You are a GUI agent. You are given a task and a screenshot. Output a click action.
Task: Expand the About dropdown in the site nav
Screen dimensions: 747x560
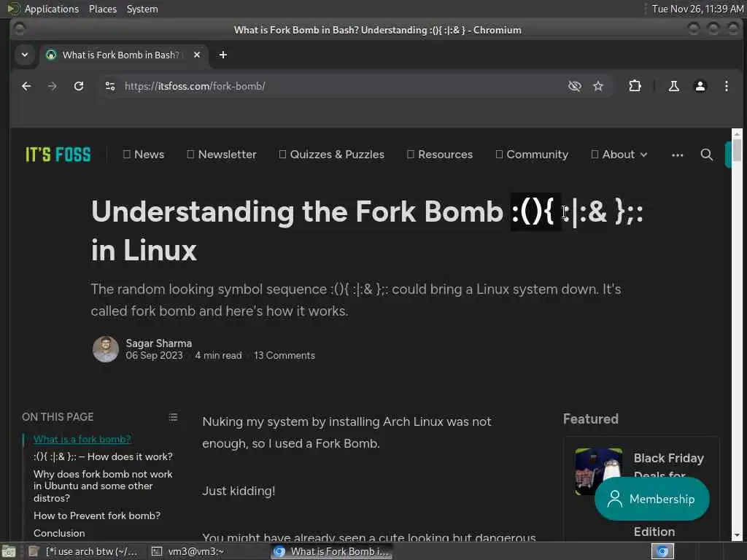[619, 155]
